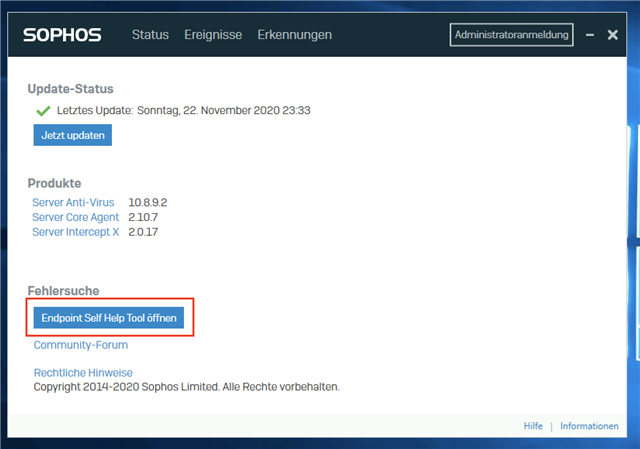This screenshot has height=449, width=640.
Task: Open the Erkennungen tab
Action: click(x=294, y=35)
